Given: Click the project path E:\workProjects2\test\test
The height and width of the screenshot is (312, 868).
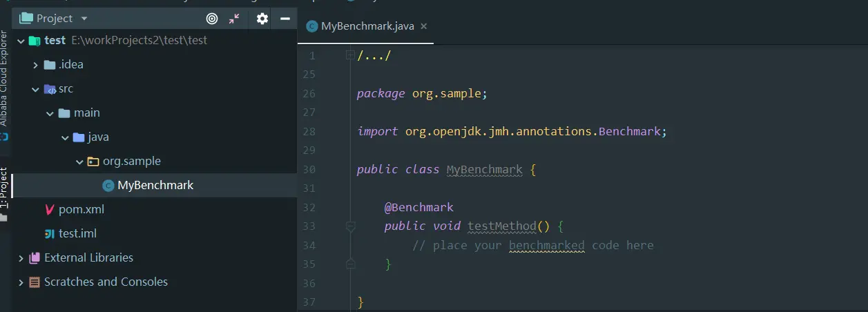Looking at the screenshot, I should (139, 40).
